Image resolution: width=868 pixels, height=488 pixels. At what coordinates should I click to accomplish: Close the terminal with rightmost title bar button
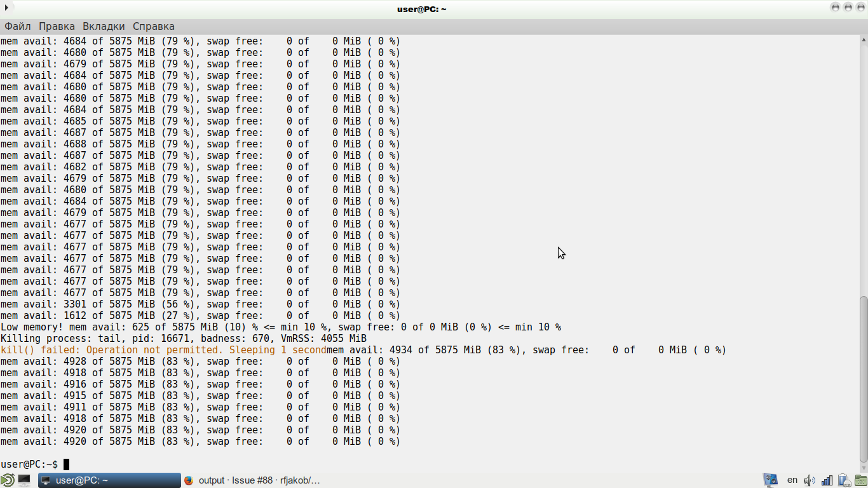[x=860, y=8]
